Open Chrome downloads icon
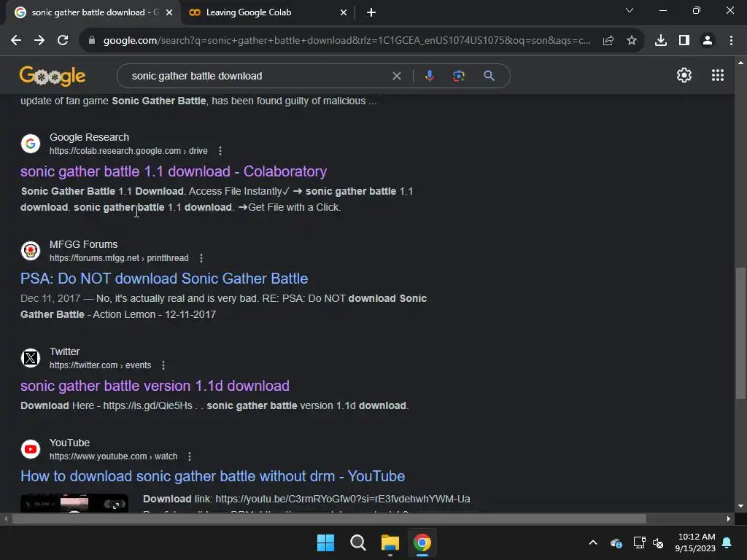 point(661,41)
